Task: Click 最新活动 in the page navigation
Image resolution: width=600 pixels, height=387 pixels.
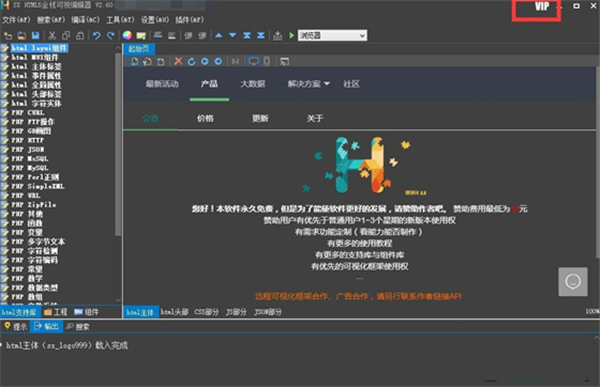Action: coord(162,84)
